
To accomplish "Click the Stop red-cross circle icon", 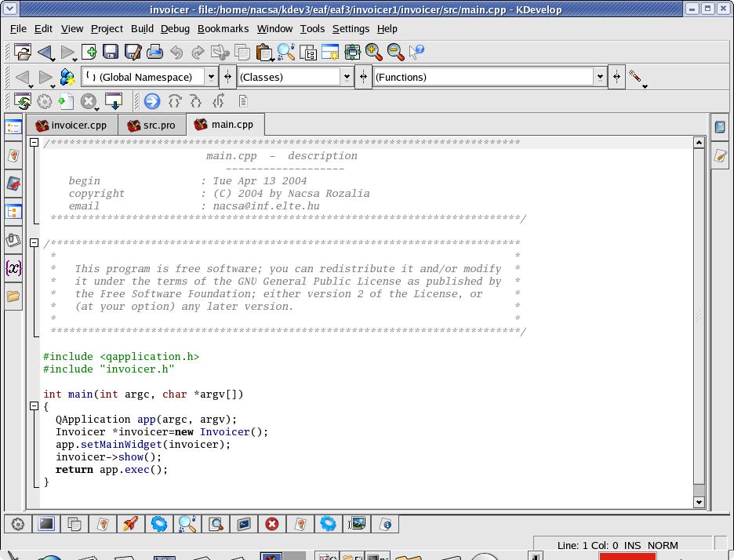I will pyautogui.click(x=88, y=101).
